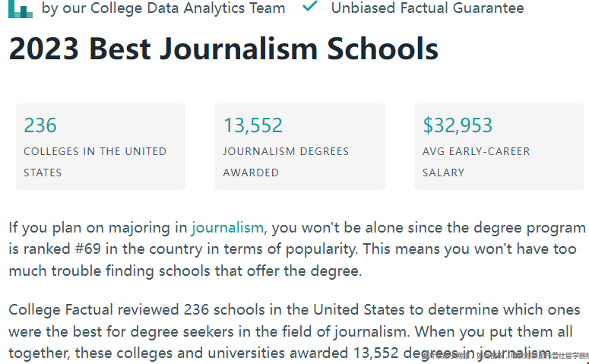The image size is (589, 364).
Task: Click the 2023 Best Journalism Schools heading
Action: tap(223, 49)
